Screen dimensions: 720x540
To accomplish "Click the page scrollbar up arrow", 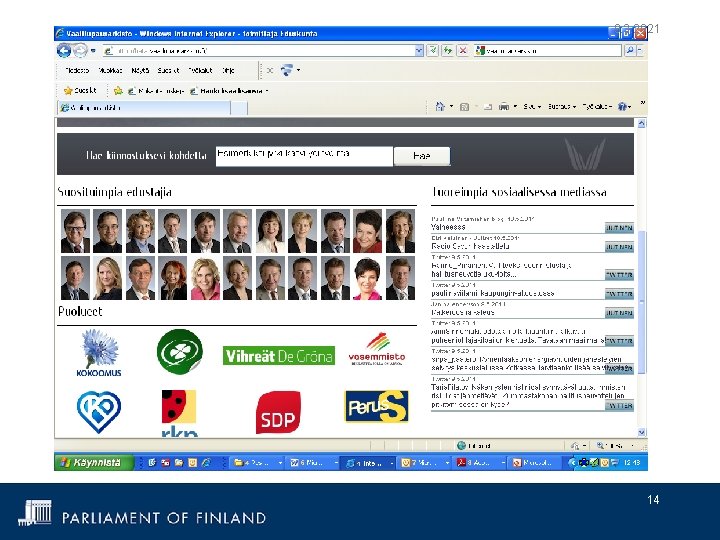I will [x=641, y=123].
